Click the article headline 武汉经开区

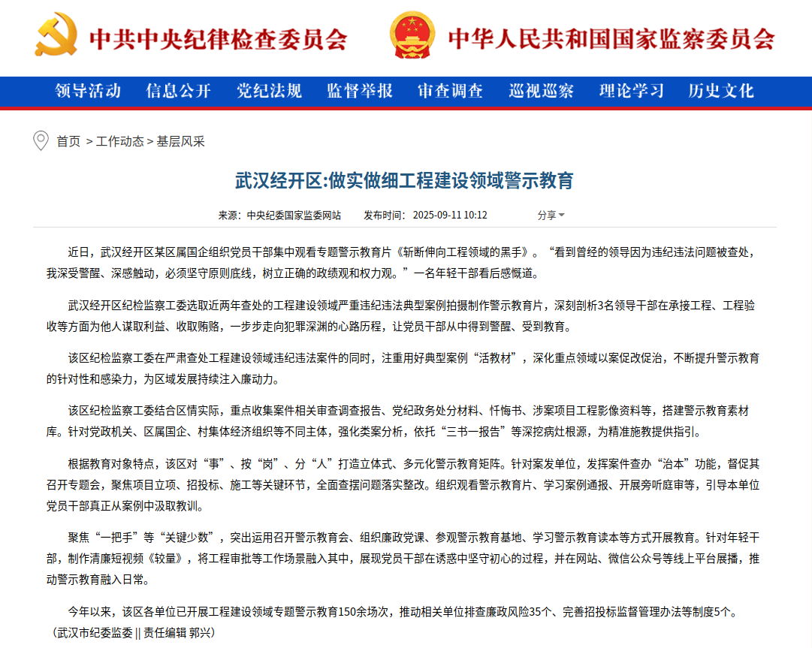coord(404,181)
